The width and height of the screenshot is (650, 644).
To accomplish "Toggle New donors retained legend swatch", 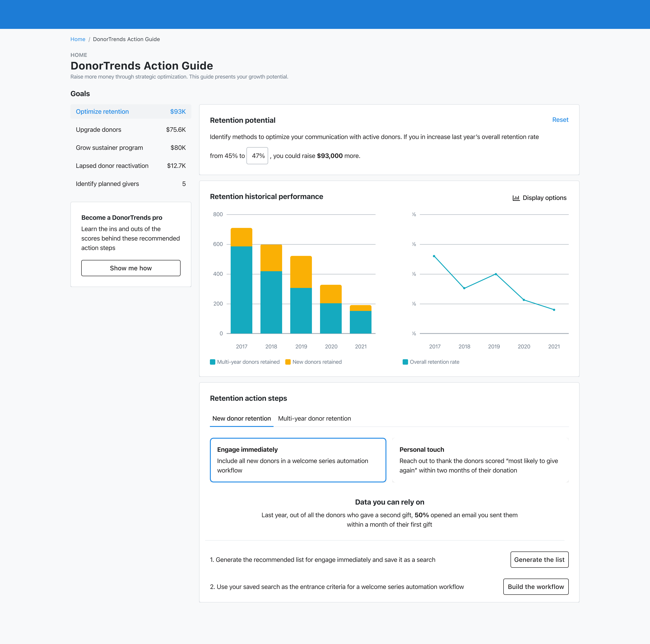I will click(288, 362).
